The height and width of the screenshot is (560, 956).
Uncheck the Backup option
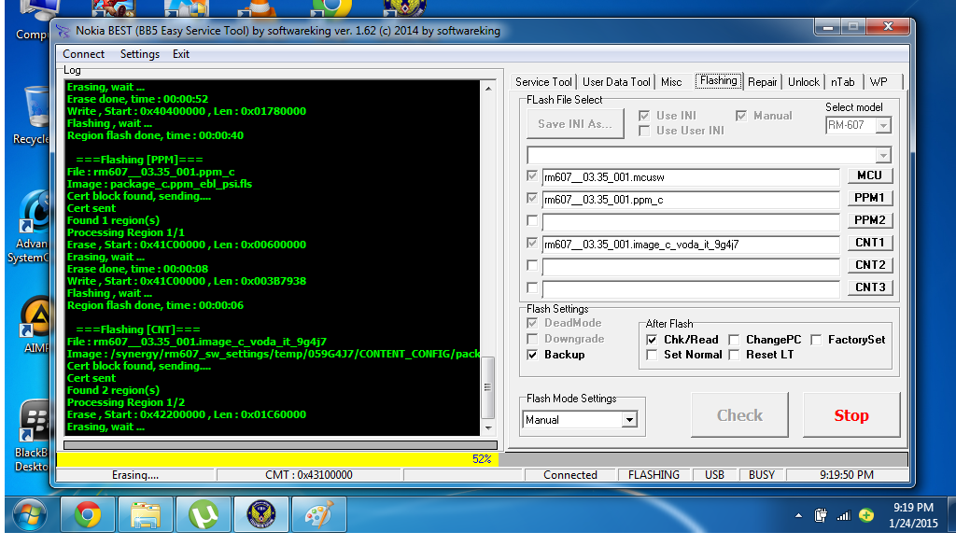click(x=533, y=355)
